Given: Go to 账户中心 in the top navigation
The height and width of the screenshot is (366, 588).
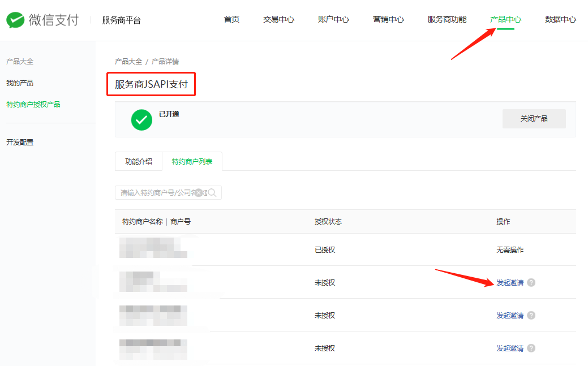Looking at the screenshot, I should 333,19.
